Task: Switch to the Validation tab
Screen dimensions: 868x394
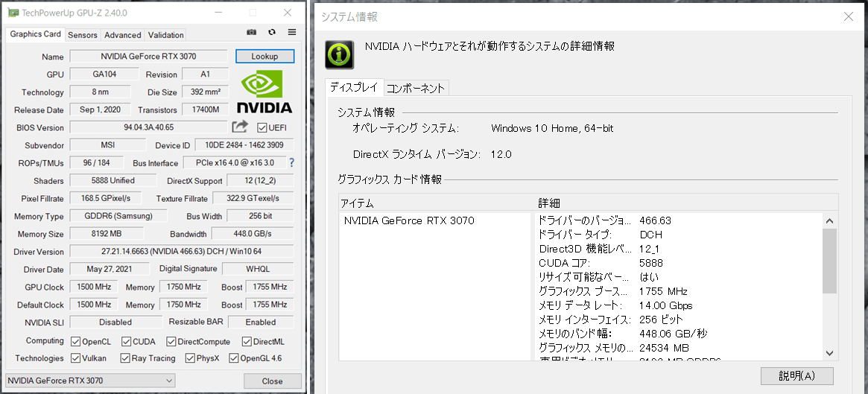Action: tap(165, 35)
